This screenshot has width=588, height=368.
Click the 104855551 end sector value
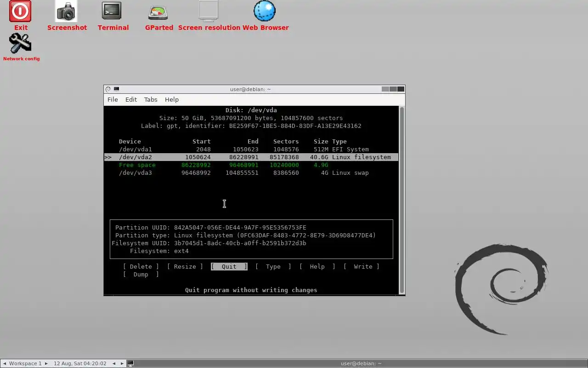pyautogui.click(x=242, y=173)
